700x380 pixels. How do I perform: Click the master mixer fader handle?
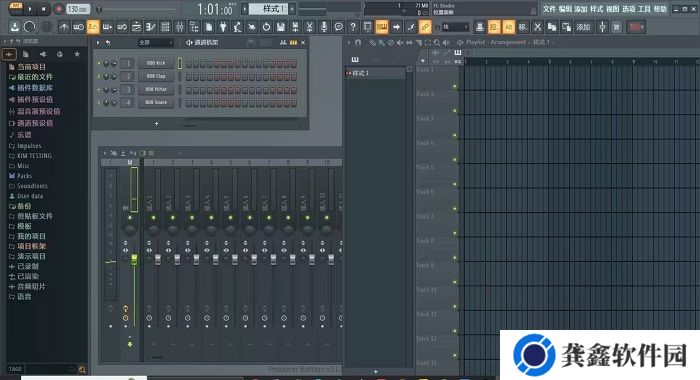(x=134, y=260)
